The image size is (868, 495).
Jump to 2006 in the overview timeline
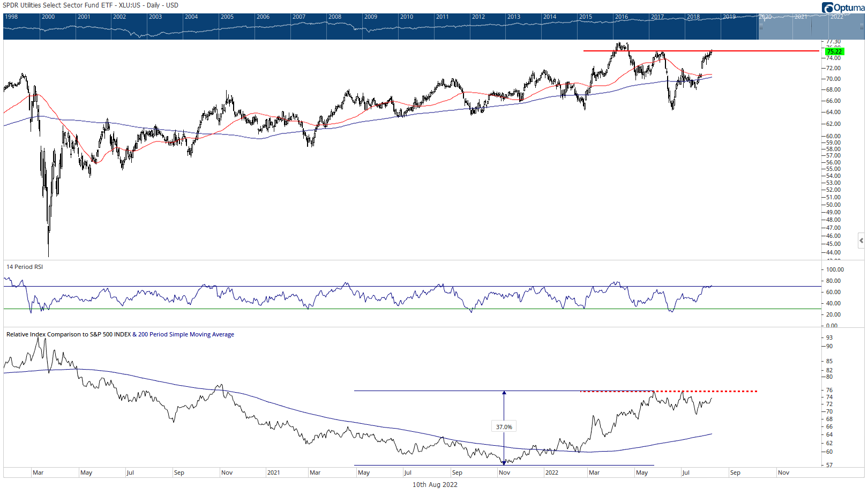click(x=264, y=17)
